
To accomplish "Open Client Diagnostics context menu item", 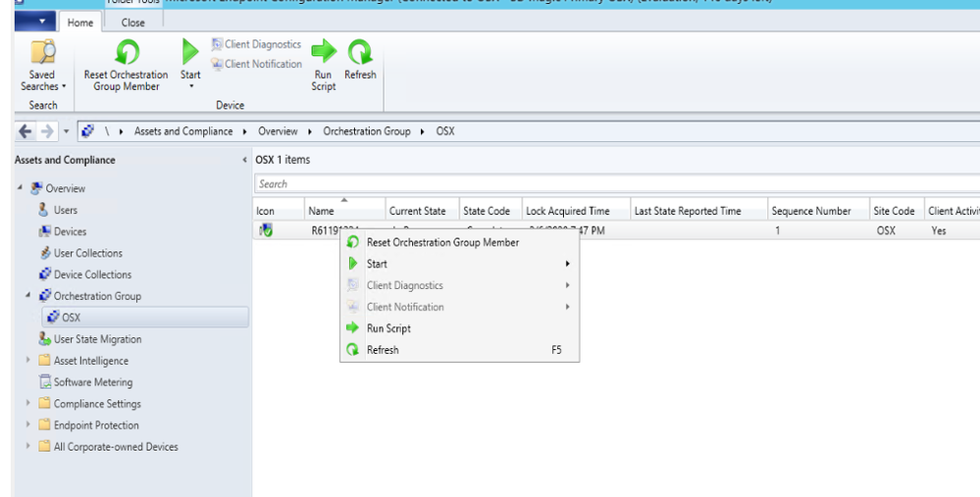I will pyautogui.click(x=459, y=285).
